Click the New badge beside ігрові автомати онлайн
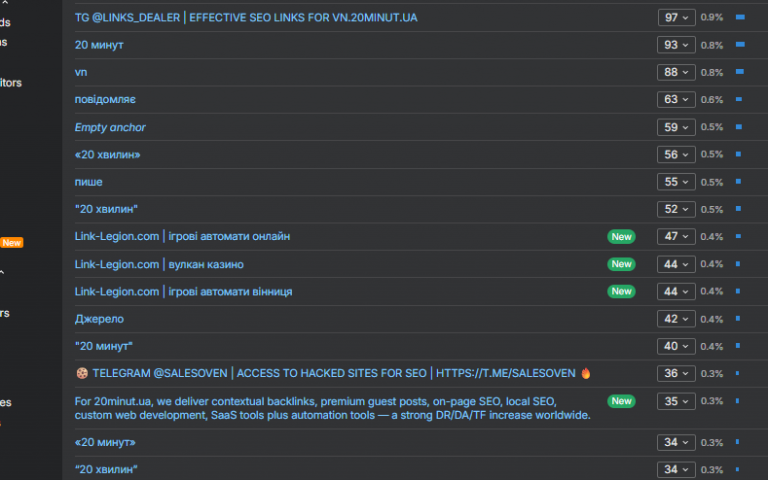This screenshot has width=768, height=480. 622,237
